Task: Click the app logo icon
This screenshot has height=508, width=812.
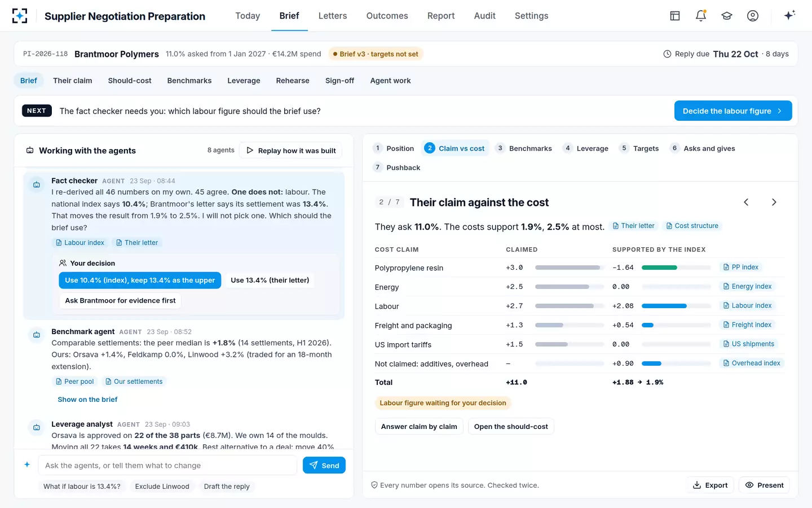Action: pos(20,16)
